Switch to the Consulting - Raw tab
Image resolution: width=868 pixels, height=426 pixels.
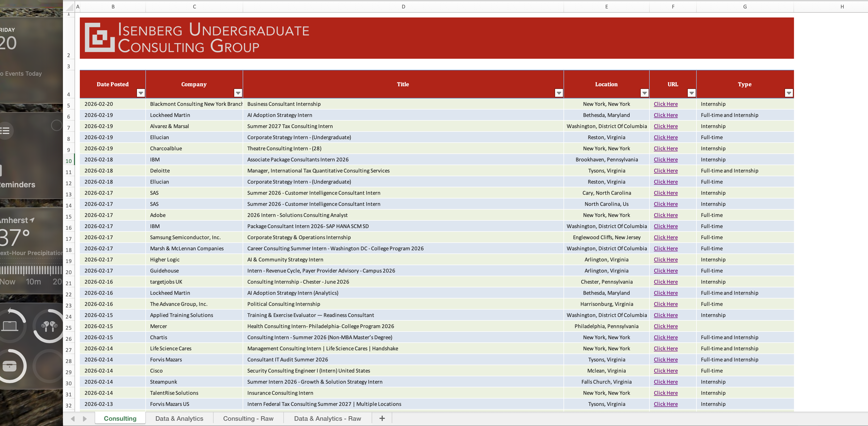[248, 418]
